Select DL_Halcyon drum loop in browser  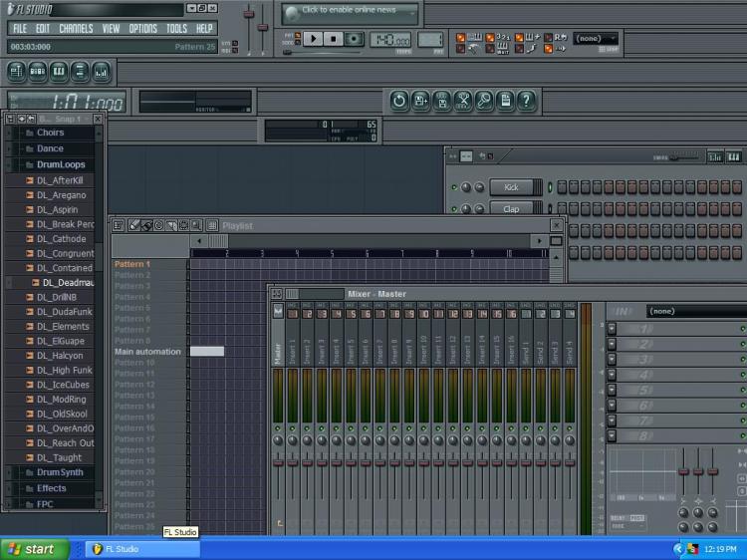point(60,356)
